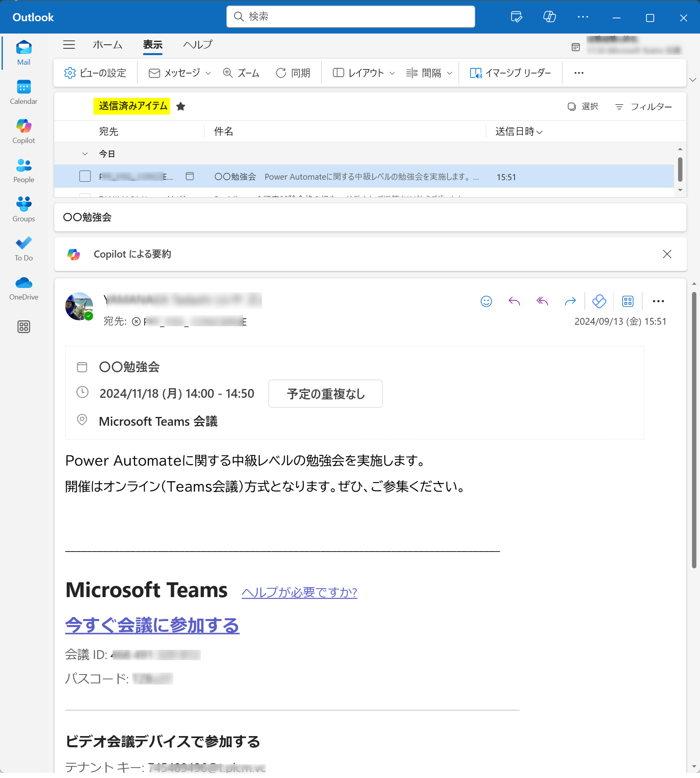Open message more actions ellipsis
The height and width of the screenshot is (778, 700).
tap(658, 302)
